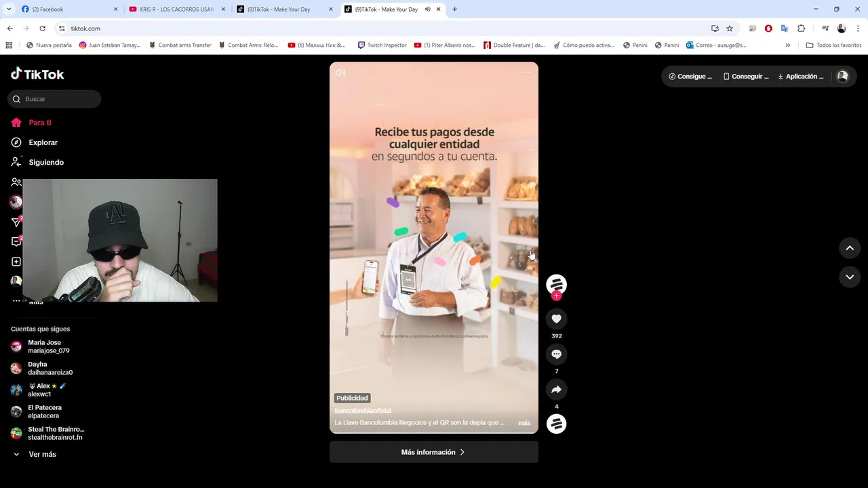
Task: Click the Aplicación download button
Action: (801, 77)
